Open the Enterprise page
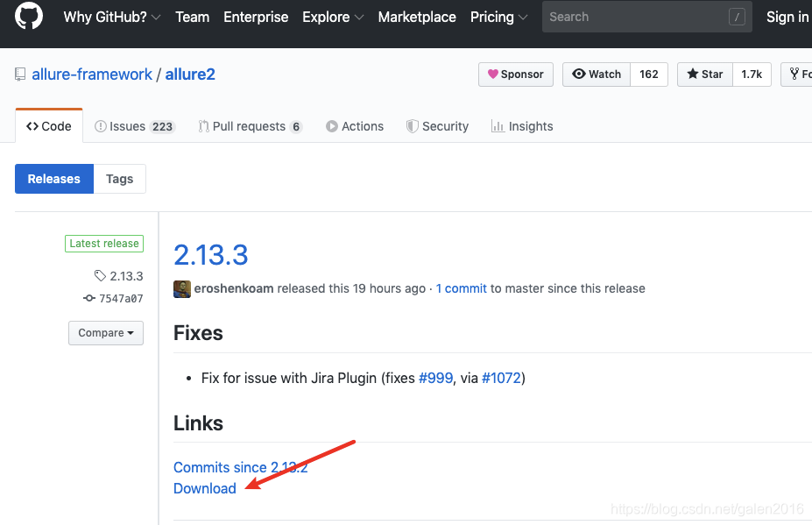 coord(256,18)
